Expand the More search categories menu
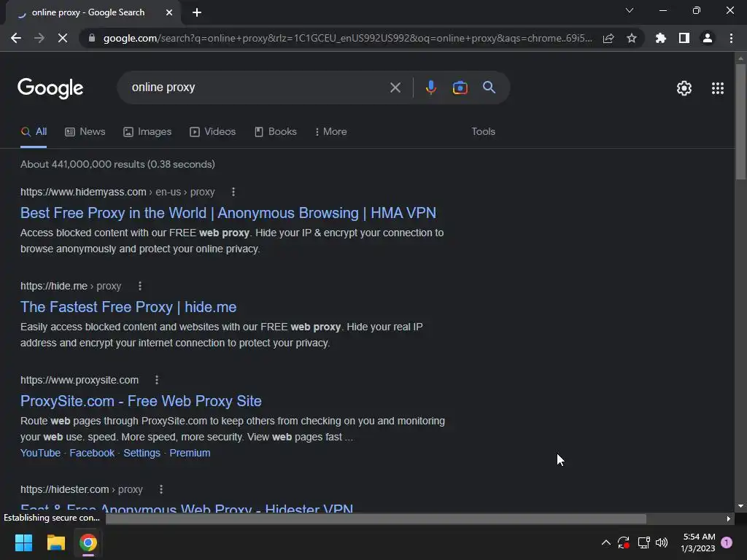Viewport: 747px width, 560px height. click(330, 132)
